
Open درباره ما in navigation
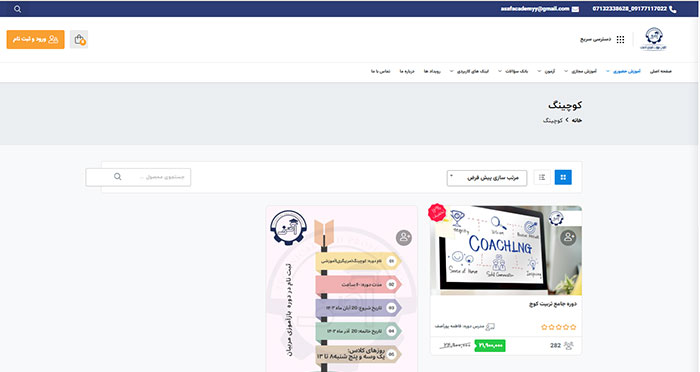click(407, 71)
